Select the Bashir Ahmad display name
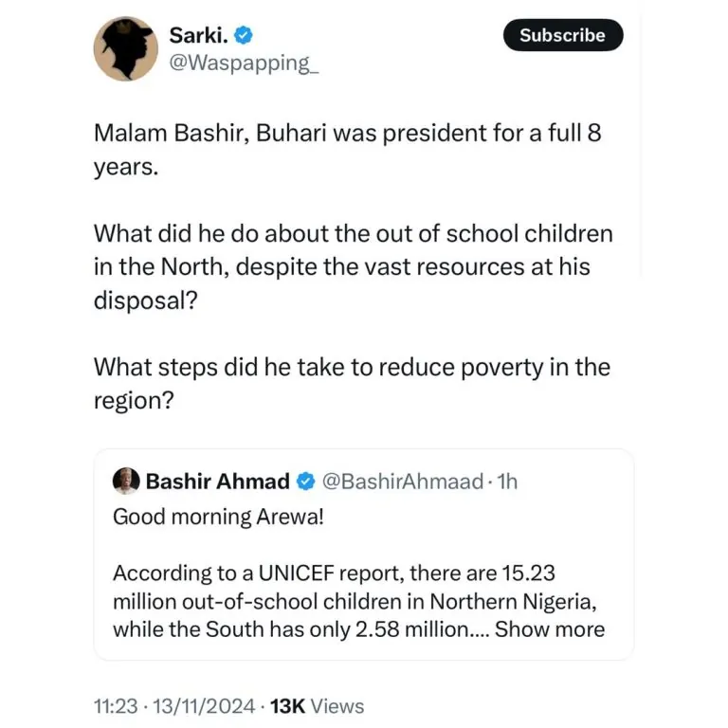The image size is (728, 728). pos(217,482)
